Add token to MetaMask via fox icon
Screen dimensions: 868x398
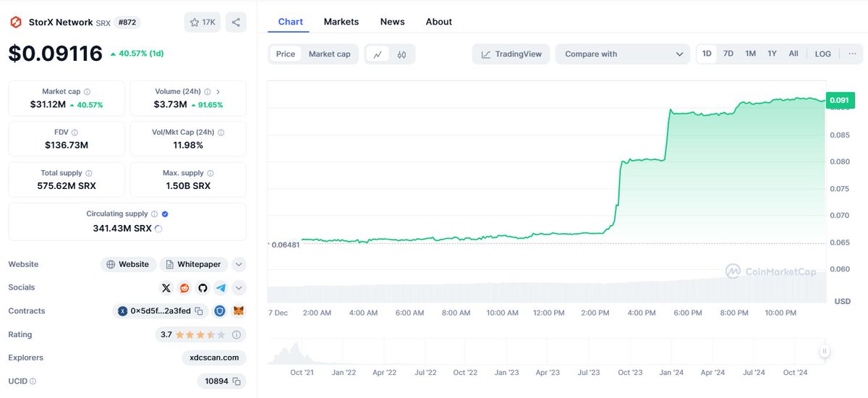point(238,311)
